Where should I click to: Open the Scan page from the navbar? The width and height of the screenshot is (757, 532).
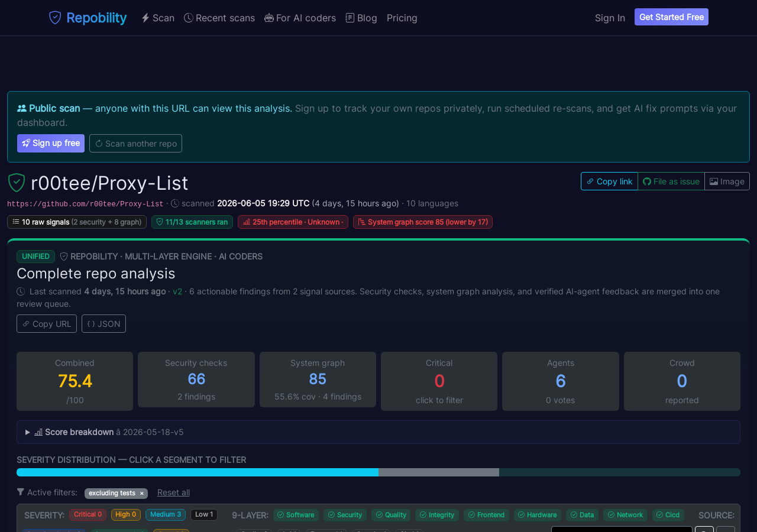pyautogui.click(x=158, y=18)
